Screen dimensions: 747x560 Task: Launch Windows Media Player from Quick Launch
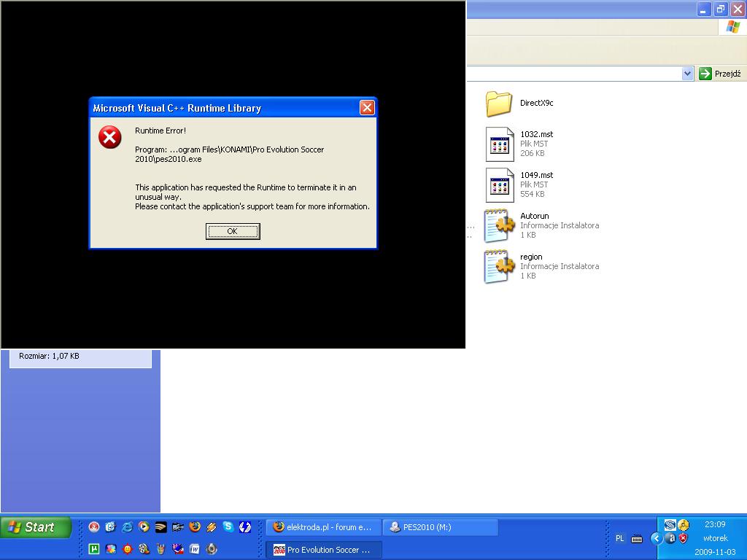144,526
